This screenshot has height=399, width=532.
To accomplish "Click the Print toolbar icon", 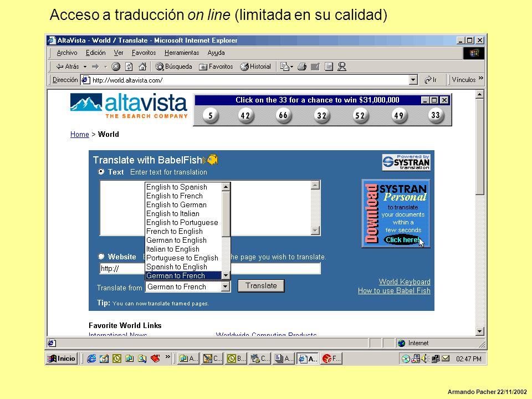I will [x=302, y=66].
